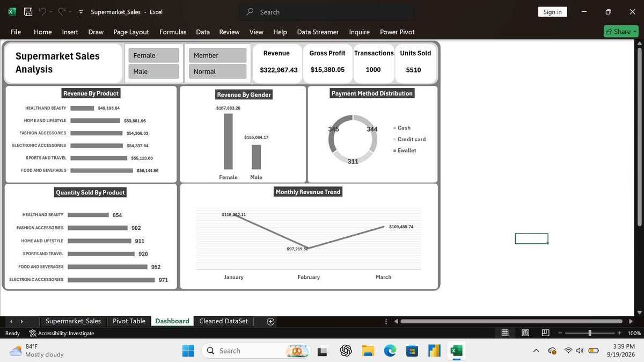Click the Save icon in title bar
Image resolution: width=644 pixels, height=362 pixels.
coord(28,11)
